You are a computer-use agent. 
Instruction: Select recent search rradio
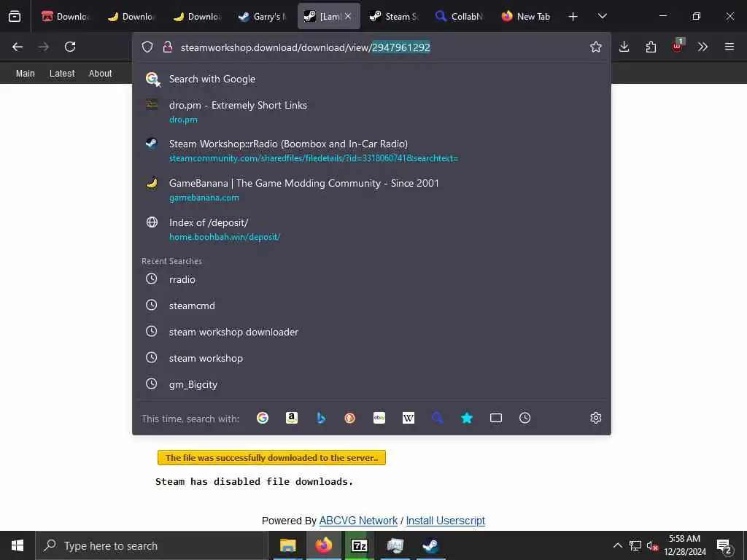(371, 279)
